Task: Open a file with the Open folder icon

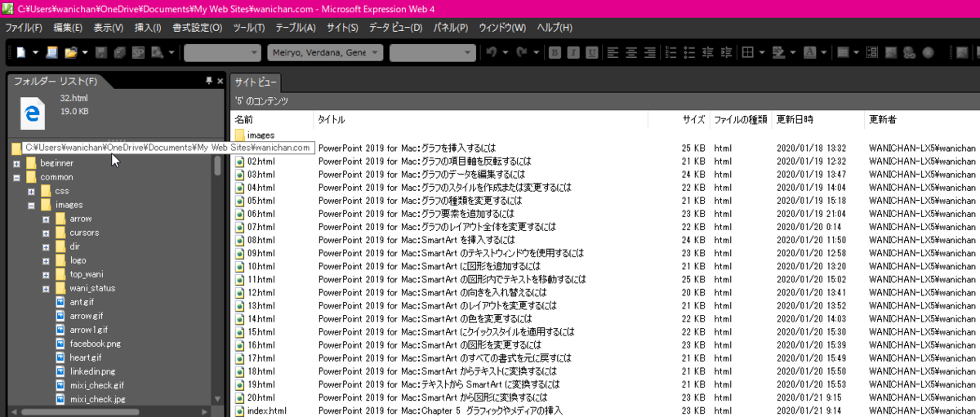Action: [71, 52]
